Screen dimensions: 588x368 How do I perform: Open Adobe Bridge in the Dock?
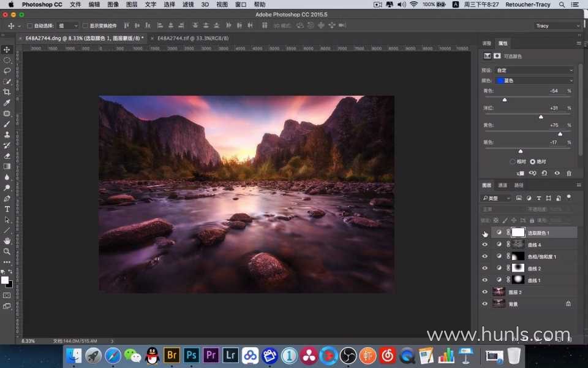click(x=171, y=355)
